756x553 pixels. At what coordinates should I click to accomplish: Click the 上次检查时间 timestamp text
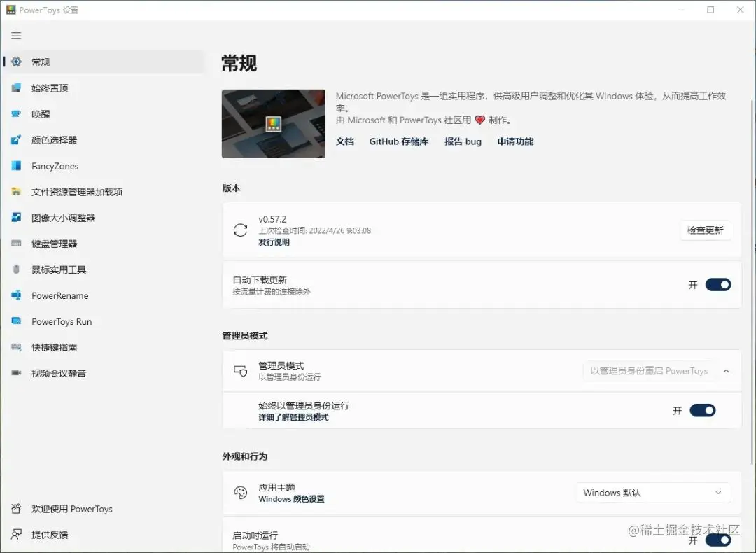click(315, 230)
